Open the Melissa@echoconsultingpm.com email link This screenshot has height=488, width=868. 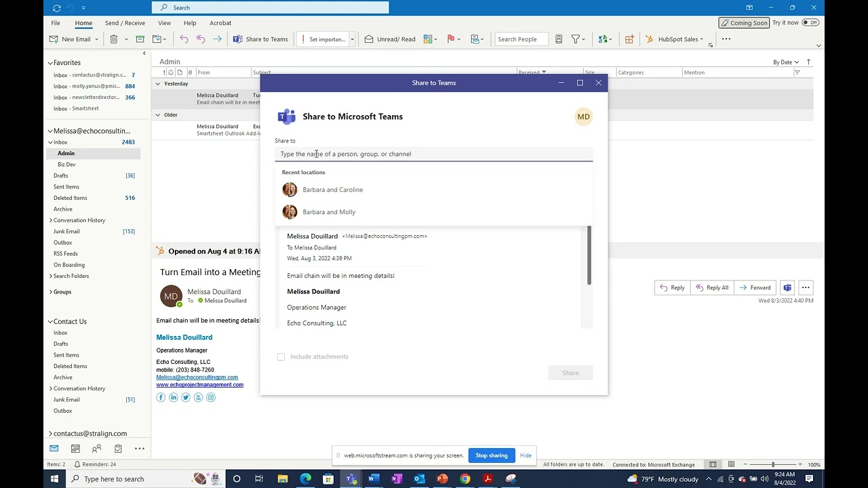197,378
